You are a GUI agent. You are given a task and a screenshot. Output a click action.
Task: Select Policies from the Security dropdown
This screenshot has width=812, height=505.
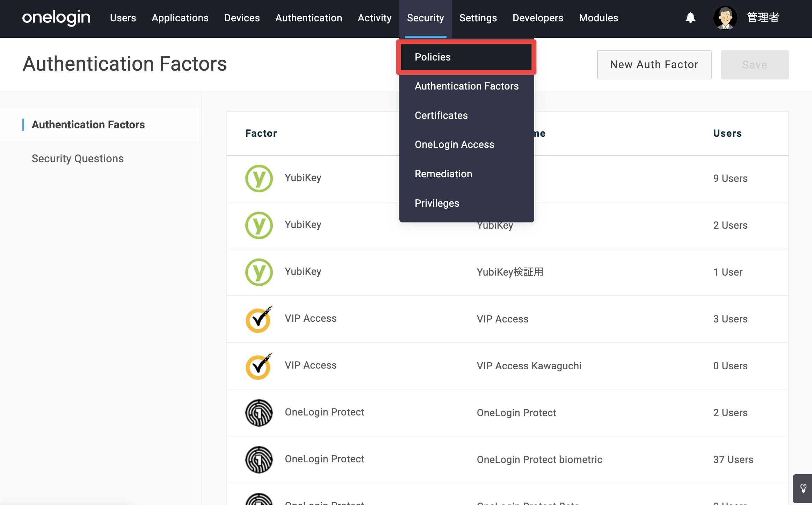point(466,57)
